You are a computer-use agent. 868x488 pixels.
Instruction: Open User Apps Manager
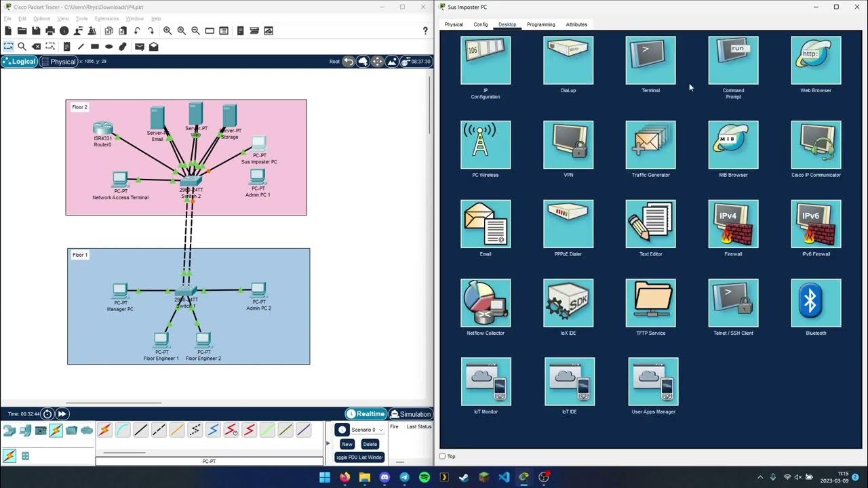653,382
